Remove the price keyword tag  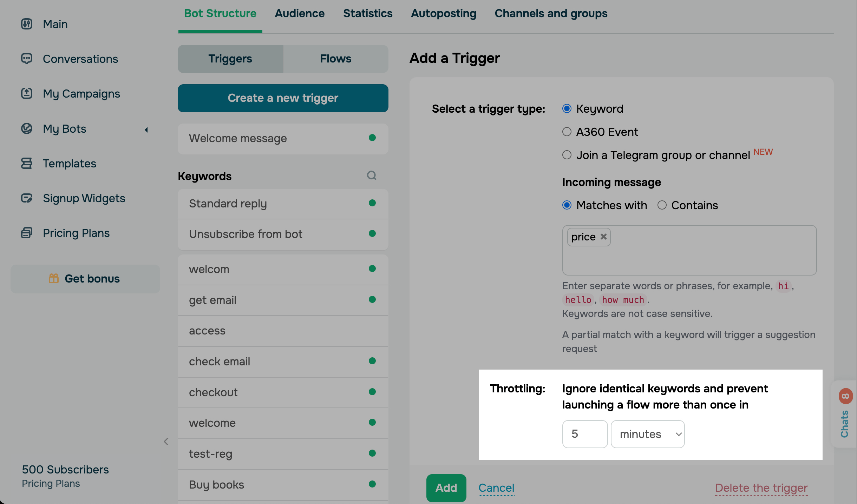603,237
